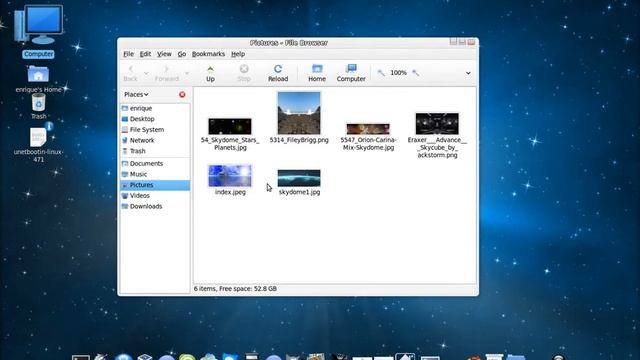The image size is (640, 360).
Task: Click the Pictures - File Browser title bar
Action: (289, 42)
